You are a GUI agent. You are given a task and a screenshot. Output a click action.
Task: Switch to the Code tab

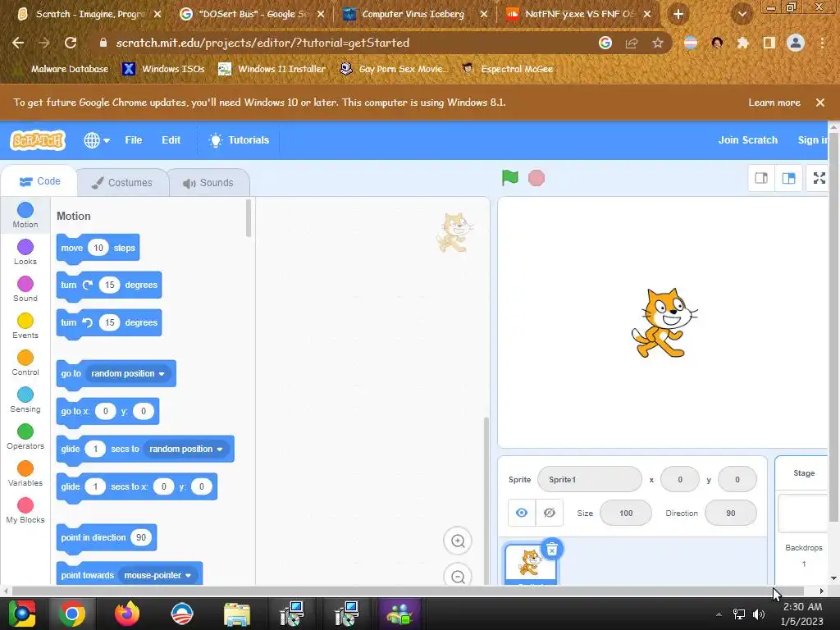39,181
